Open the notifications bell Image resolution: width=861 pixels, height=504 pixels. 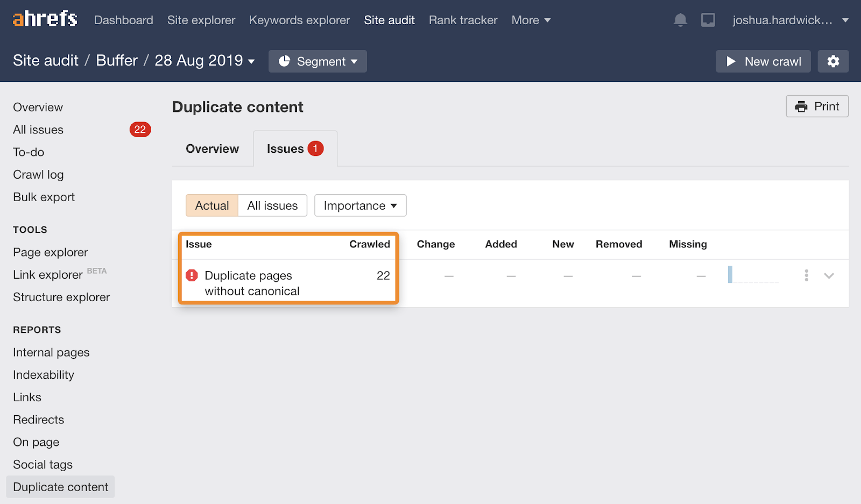pos(680,19)
